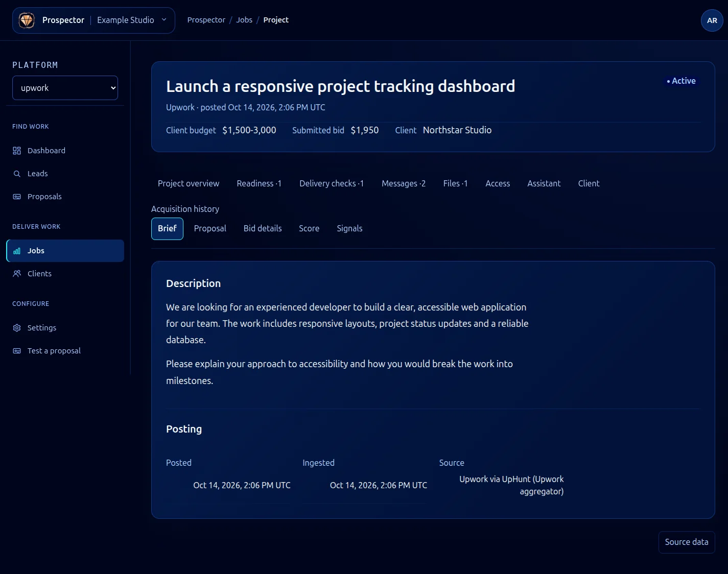Image resolution: width=728 pixels, height=574 pixels.
Task: Click the Proposals card icon
Action: point(17,197)
